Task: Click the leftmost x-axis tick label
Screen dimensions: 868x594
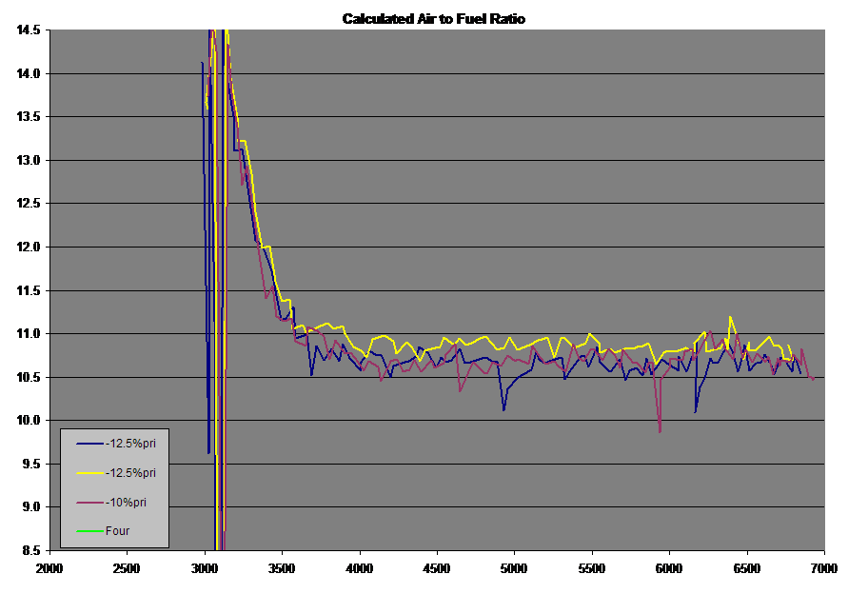Action: (49, 567)
